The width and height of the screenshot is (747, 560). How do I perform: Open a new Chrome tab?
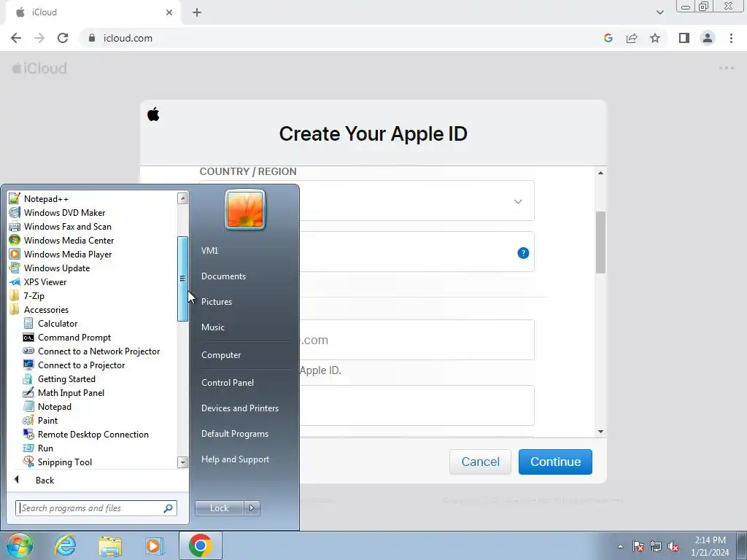click(197, 12)
